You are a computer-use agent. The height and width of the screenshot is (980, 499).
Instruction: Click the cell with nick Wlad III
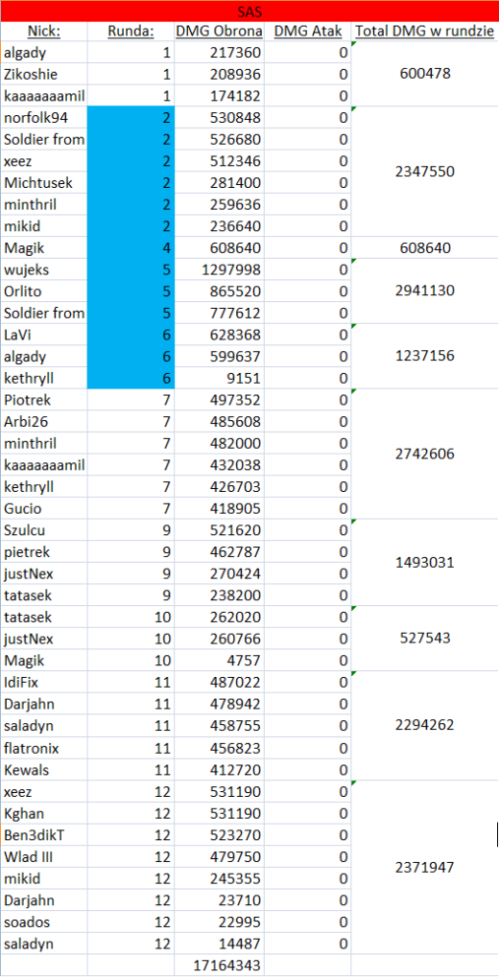[x=44, y=856]
